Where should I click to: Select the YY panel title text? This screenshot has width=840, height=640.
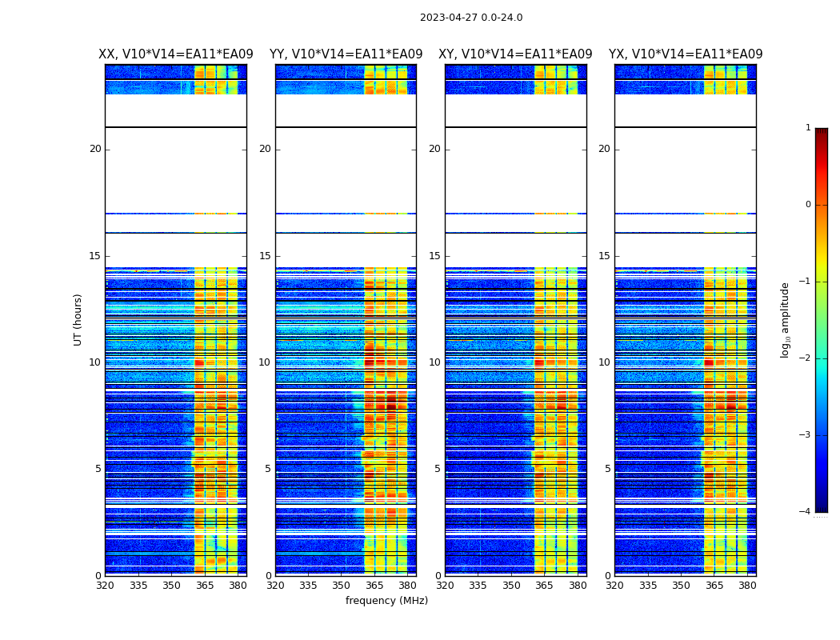click(x=346, y=54)
